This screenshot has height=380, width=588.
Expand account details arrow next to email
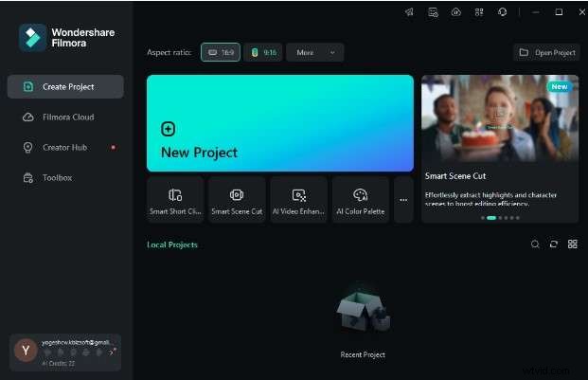point(111,353)
